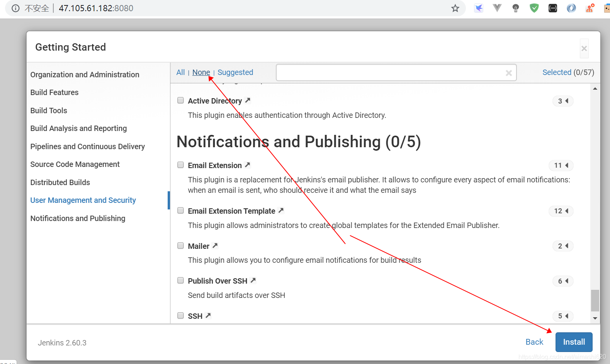The width and height of the screenshot is (610, 364).
Task: Click the scrollbar up arrow
Action: tap(595, 88)
